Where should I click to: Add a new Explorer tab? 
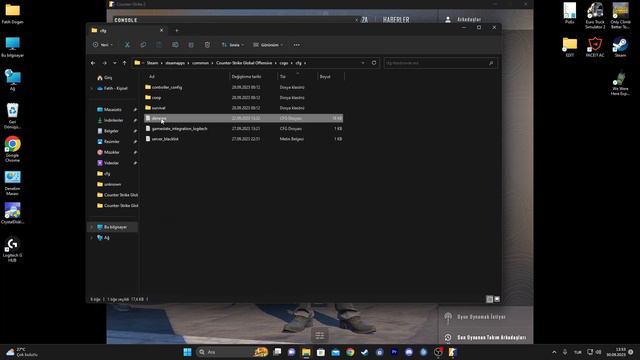177,30
